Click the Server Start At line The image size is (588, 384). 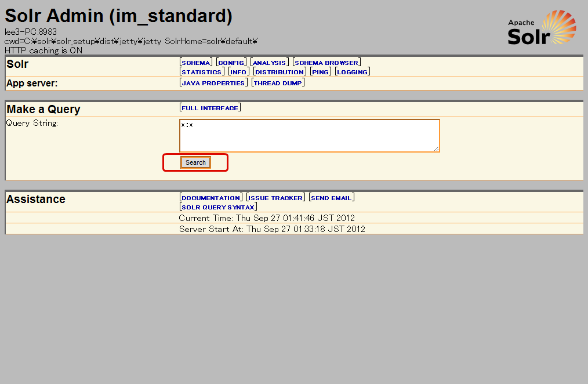[272, 229]
